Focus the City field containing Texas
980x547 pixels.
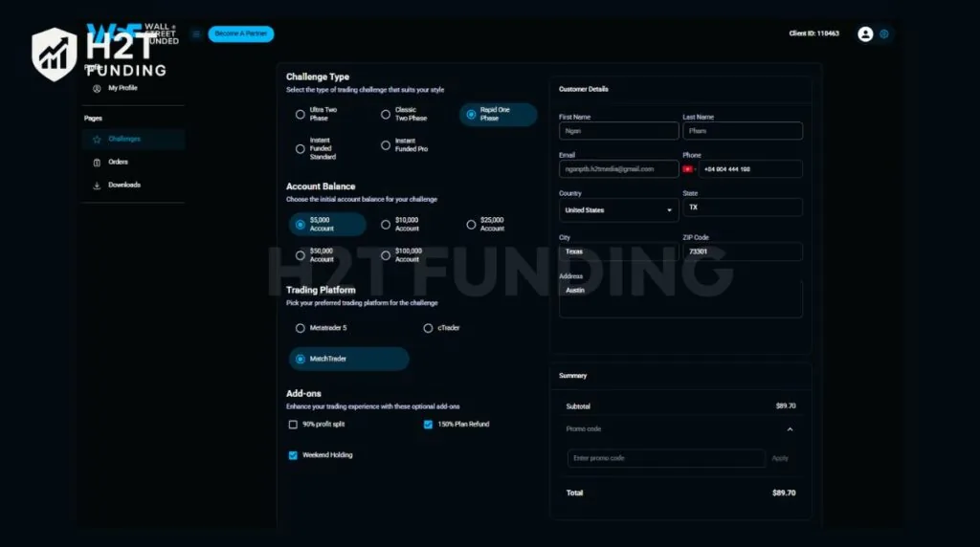click(619, 252)
